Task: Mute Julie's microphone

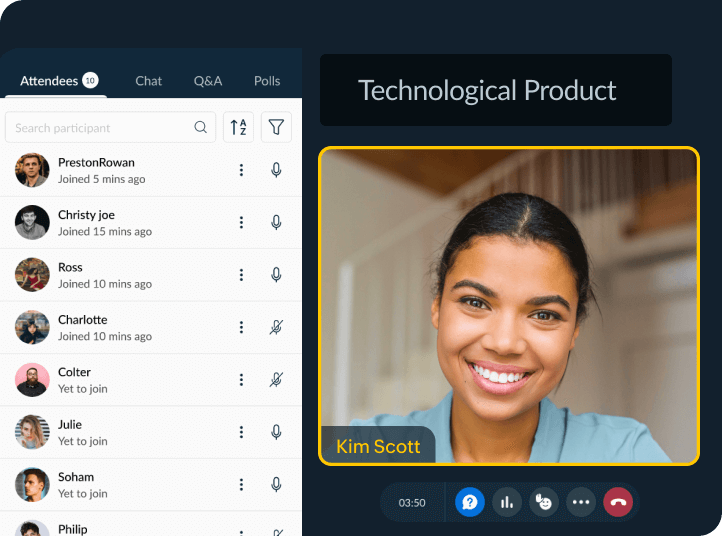Action: tap(276, 432)
